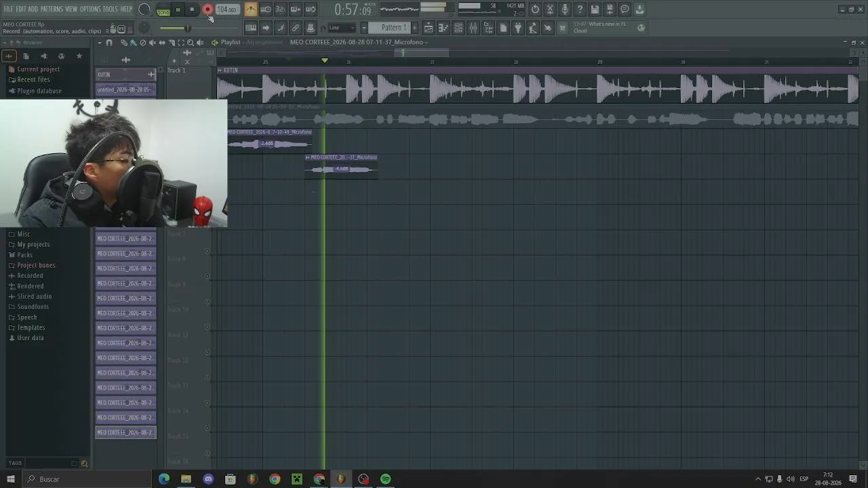Open the PATTERNS menu

click(x=52, y=9)
